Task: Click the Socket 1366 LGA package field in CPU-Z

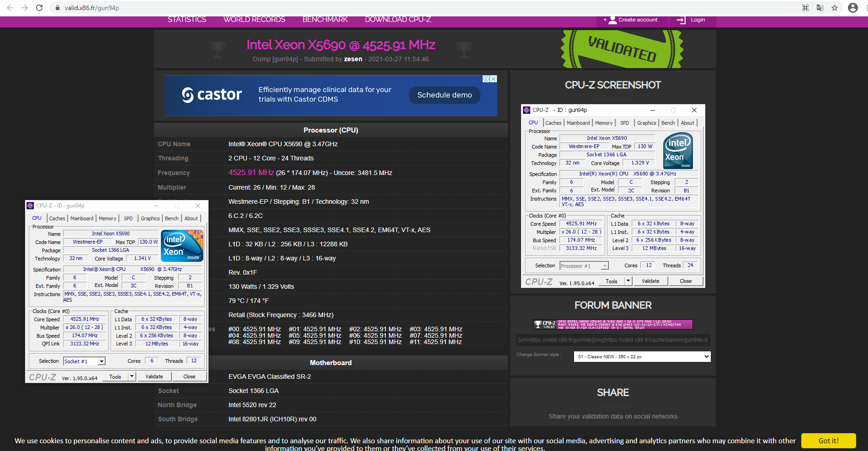Action: pyautogui.click(x=111, y=250)
